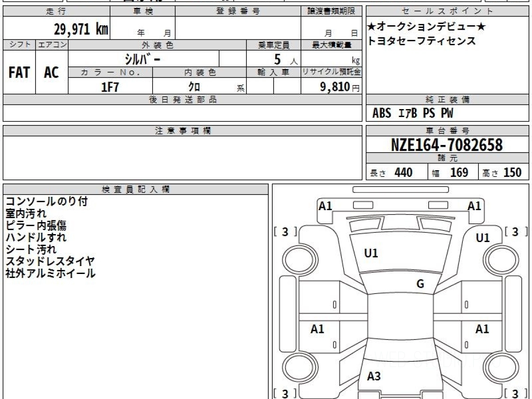
Task: Select the A1 mark at front-right bumper corner
Action: [474, 206]
